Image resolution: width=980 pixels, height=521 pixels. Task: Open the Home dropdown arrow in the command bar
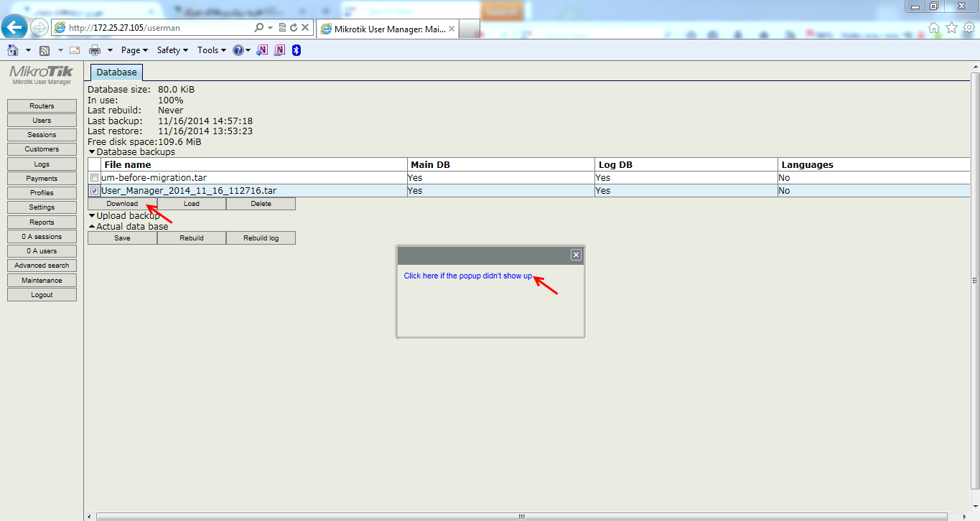point(28,50)
